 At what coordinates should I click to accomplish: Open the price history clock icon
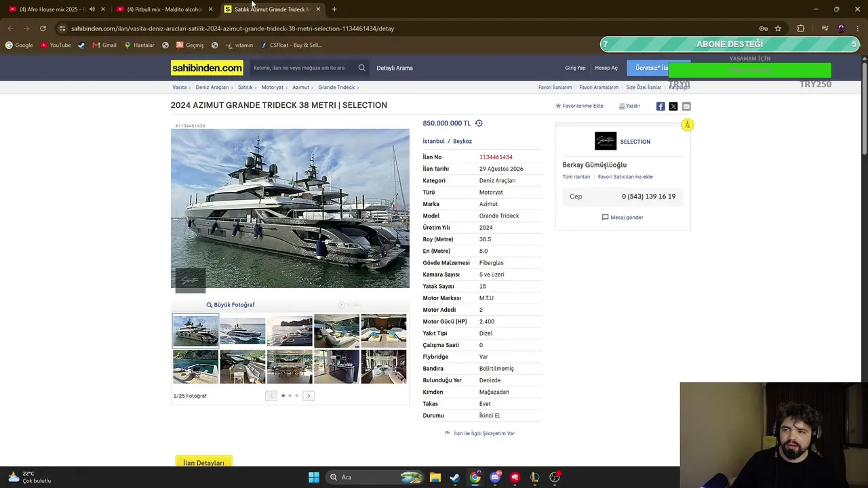479,123
